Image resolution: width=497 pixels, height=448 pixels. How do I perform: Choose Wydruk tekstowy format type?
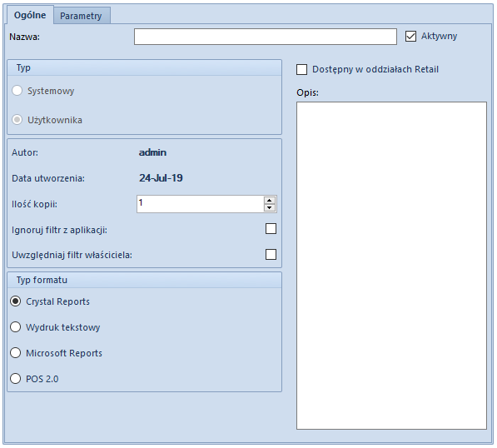coord(16,327)
